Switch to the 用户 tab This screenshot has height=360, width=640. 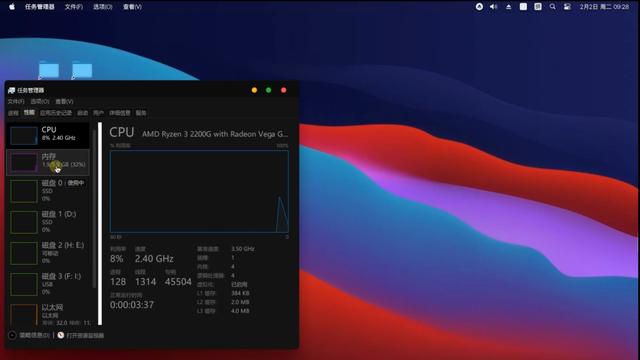tap(98, 113)
